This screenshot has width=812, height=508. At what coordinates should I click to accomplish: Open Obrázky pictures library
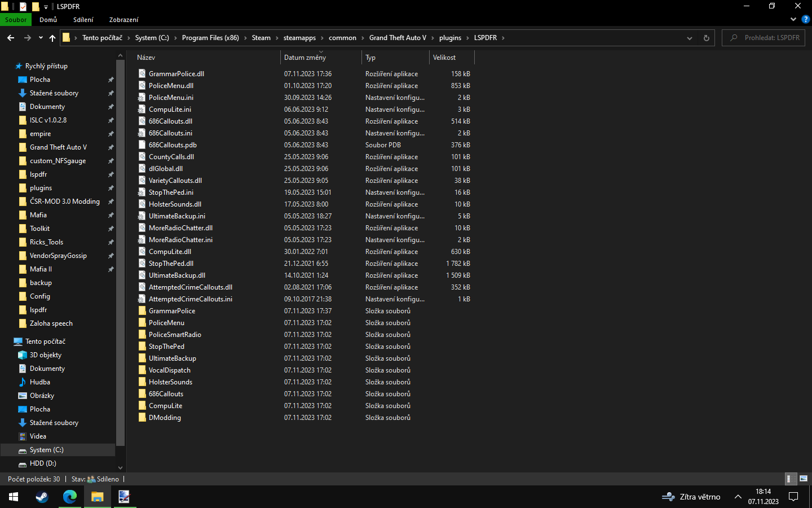click(x=42, y=396)
